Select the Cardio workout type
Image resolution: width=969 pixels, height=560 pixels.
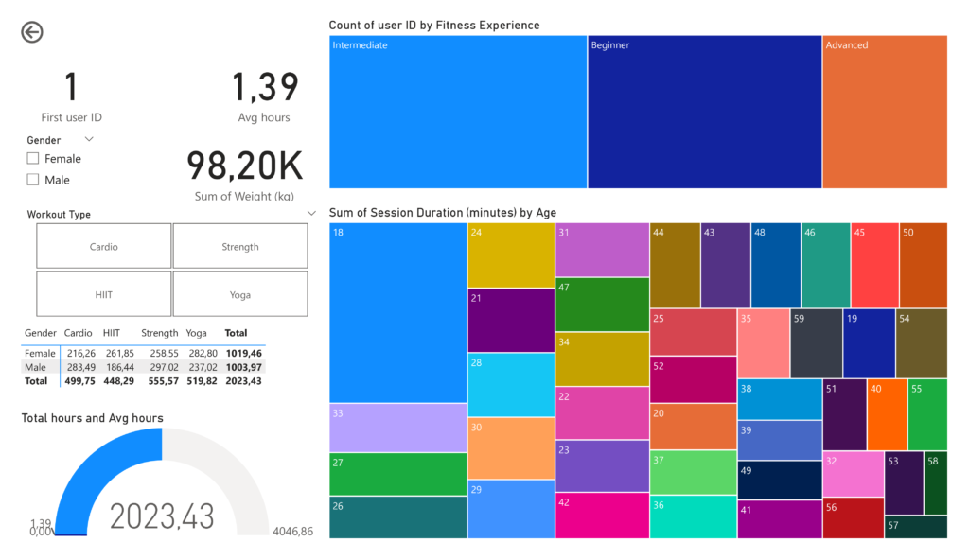(104, 246)
